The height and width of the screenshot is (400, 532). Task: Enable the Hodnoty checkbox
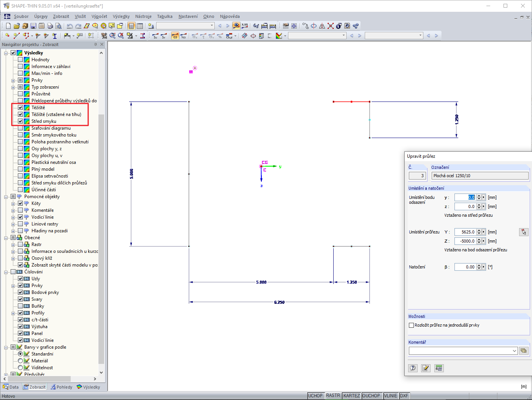pos(21,60)
